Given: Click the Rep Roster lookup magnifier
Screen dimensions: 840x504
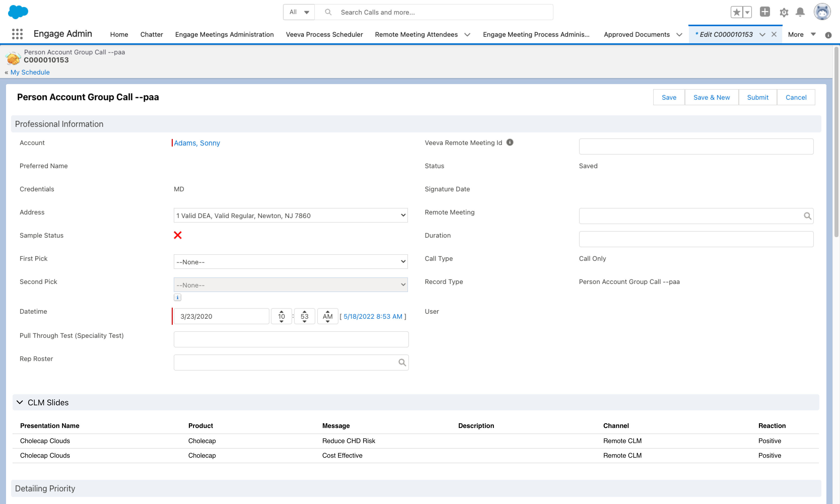Looking at the screenshot, I should click(x=402, y=363).
